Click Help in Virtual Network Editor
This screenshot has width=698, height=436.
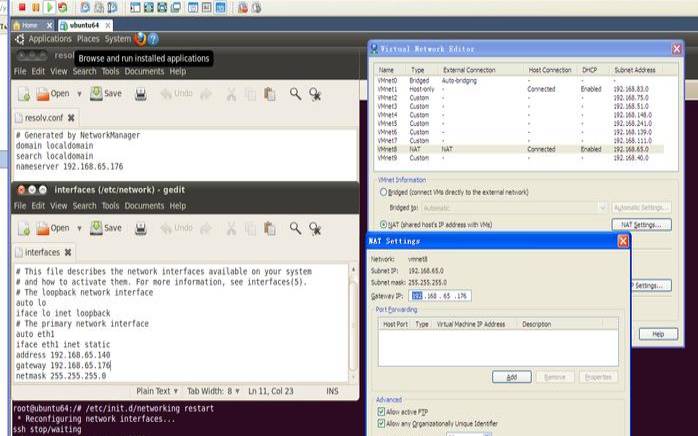click(658, 334)
